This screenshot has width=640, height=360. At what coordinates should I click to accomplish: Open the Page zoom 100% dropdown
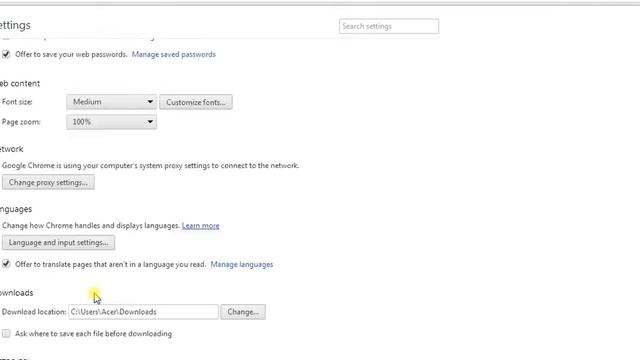click(111, 122)
